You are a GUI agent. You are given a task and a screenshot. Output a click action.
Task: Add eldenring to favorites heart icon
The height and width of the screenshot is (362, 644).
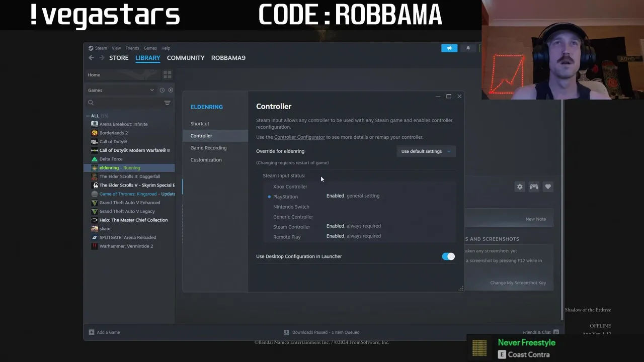(548, 187)
